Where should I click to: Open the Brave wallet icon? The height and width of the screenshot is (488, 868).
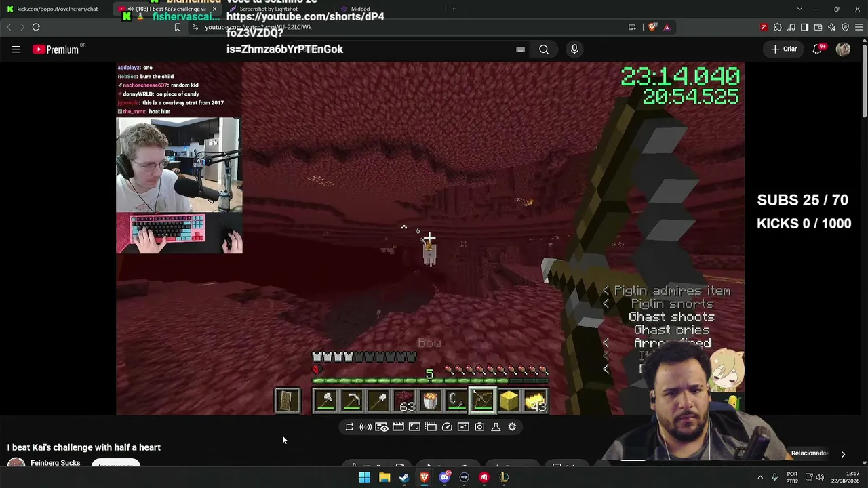click(x=818, y=27)
